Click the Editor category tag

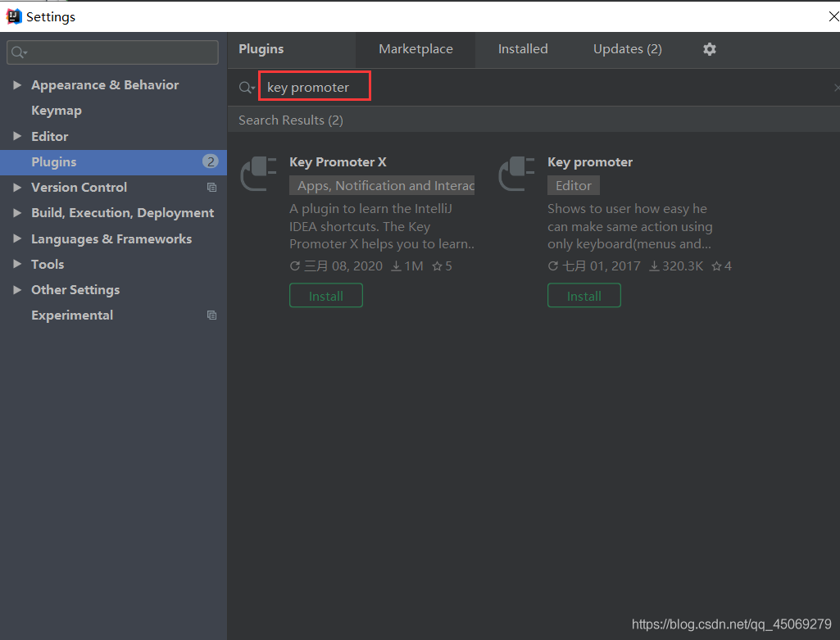pos(573,185)
